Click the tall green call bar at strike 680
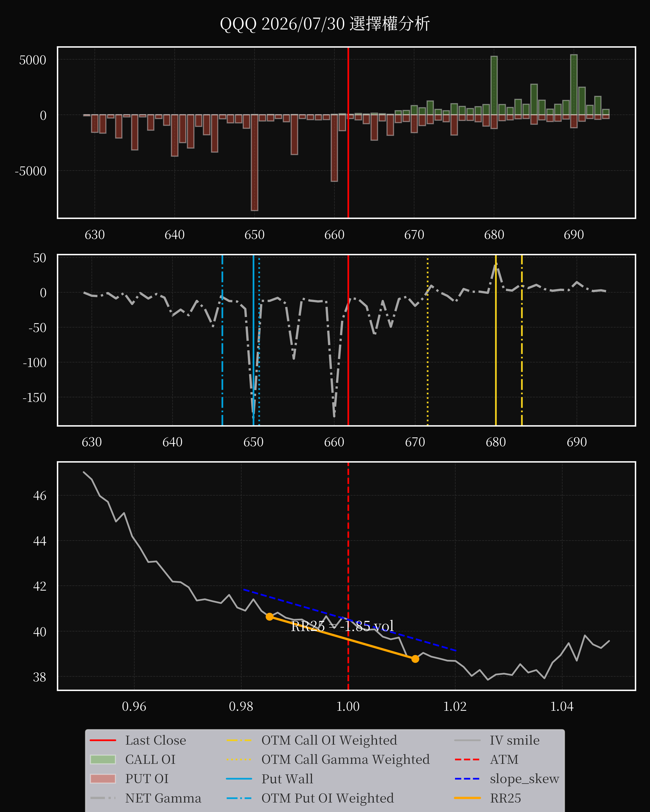 (x=494, y=86)
